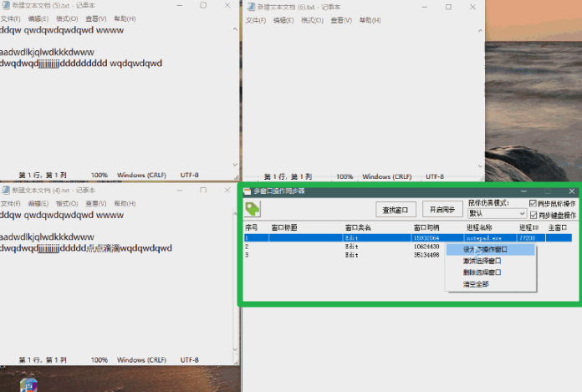Maximize the (6).txt Notepad window
Viewport: 582px width, 392px height.
[x=448, y=7]
